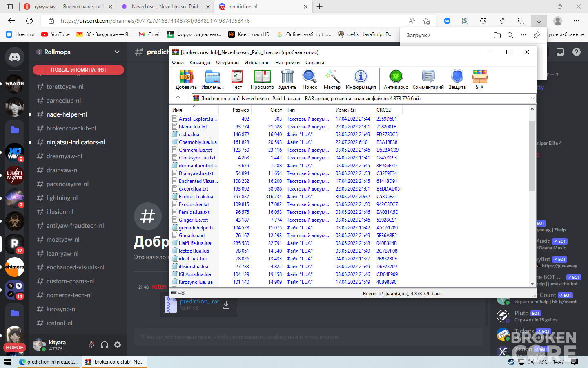This screenshot has height=368, width=588.
Task: Open the Файл menu in WinRAR
Action: pos(178,63)
